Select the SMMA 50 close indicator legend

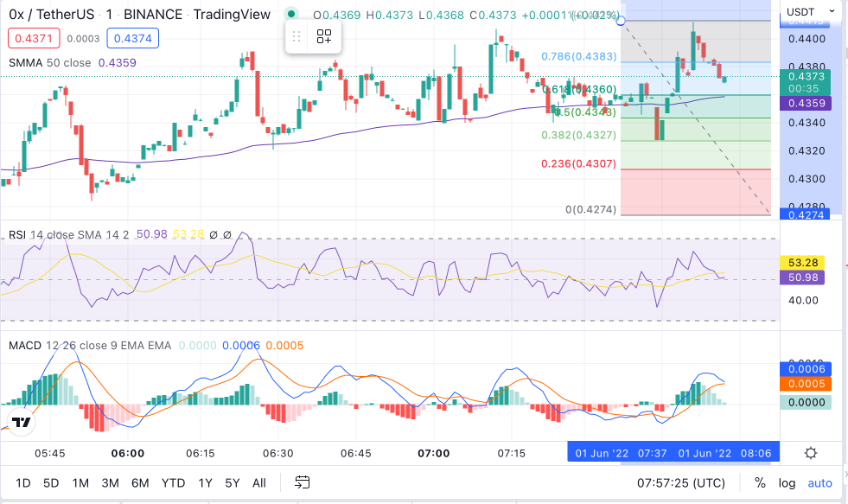tap(50, 63)
